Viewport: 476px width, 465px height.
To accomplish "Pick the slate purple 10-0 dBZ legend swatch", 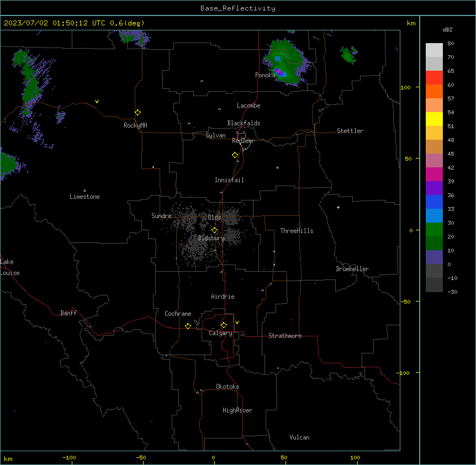I will click(434, 257).
